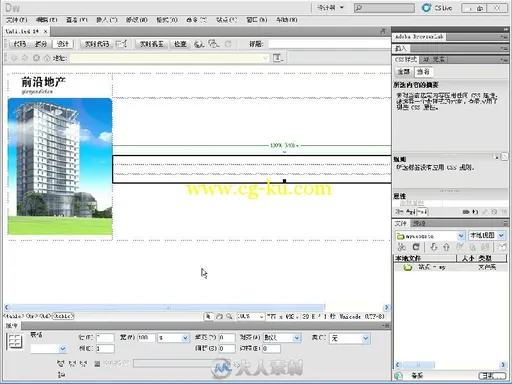Image resolution: width=512 pixels, height=384 pixels.
Task: Open Help (帮助) menu
Action: (x=287, y=20)
